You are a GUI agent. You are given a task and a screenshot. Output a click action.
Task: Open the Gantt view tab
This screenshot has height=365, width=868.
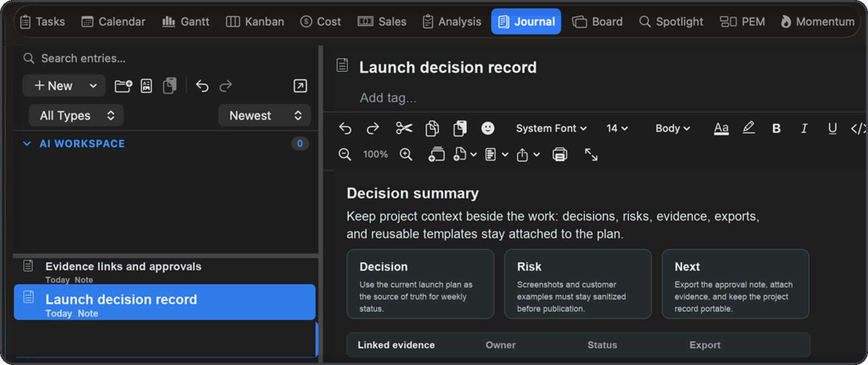(x=186, y=22)
